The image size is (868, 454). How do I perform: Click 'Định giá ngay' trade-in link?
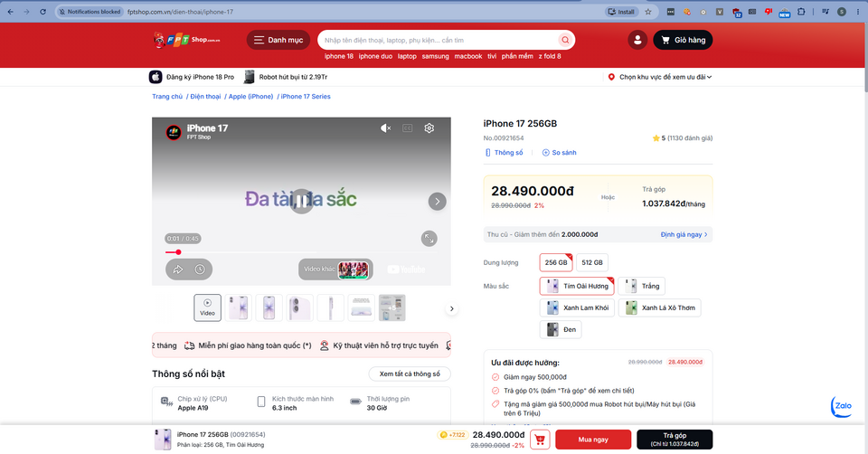tap(684, 235)
